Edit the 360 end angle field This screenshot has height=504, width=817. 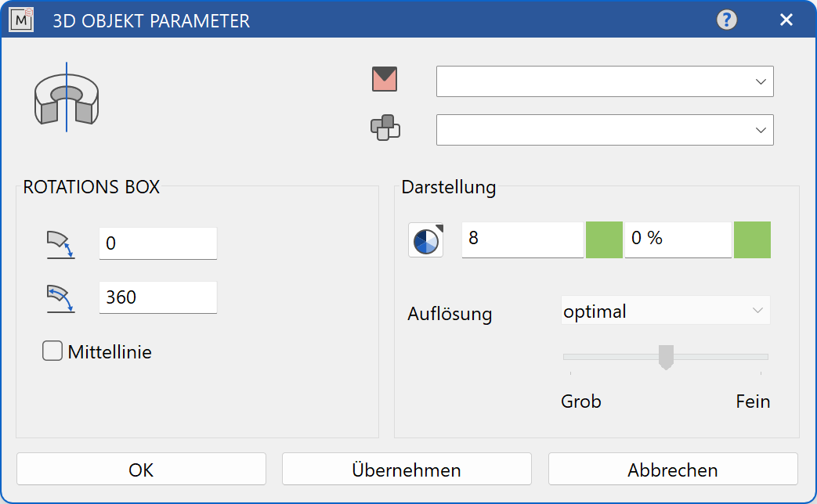tap(157, 298)
